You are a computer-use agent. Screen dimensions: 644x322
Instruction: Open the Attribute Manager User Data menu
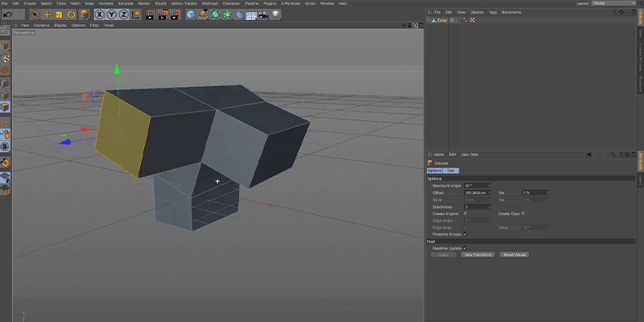pyautogui.click(x=469, y=155)
